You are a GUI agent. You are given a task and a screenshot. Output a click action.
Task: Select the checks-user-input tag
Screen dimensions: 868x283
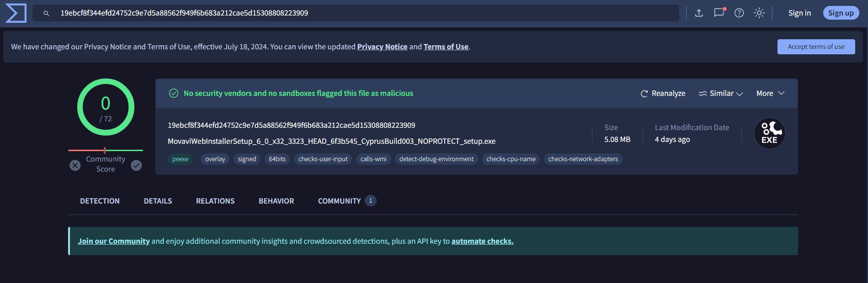click(x=323, y=159)
